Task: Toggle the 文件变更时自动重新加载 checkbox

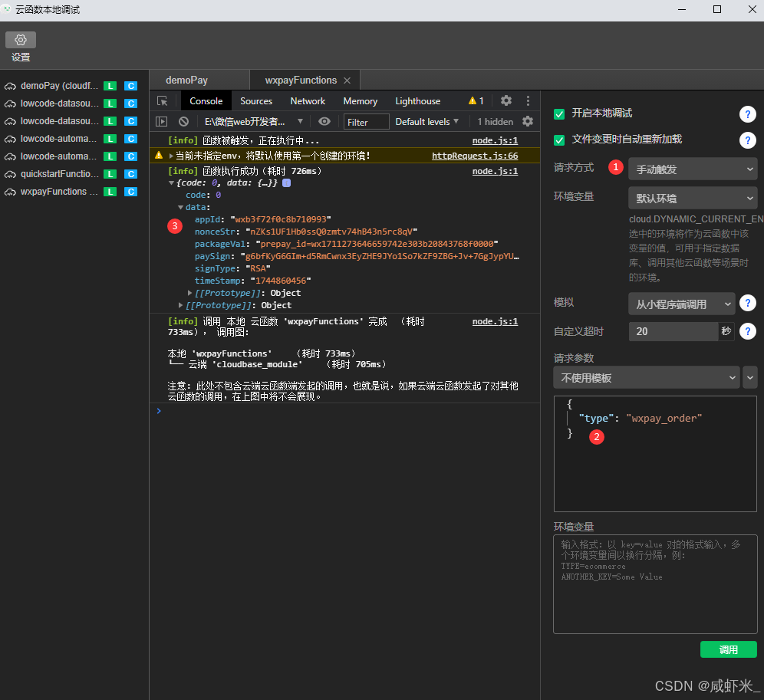Action: coord(559,140)
